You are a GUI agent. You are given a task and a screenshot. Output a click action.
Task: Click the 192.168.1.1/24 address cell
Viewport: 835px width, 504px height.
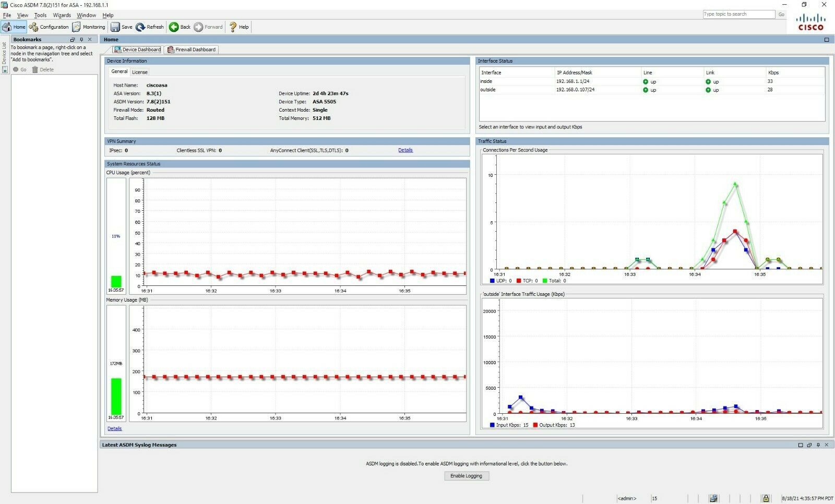pos(572,81)
